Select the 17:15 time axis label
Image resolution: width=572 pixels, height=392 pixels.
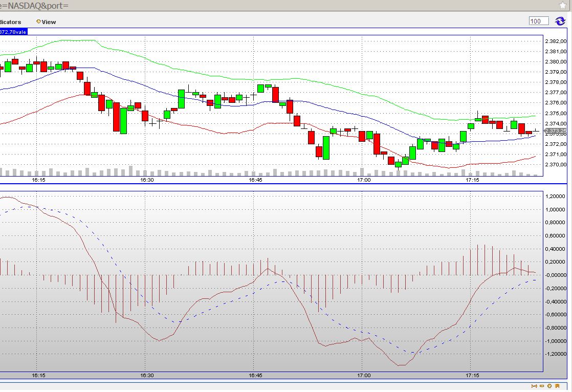(472, 181)
